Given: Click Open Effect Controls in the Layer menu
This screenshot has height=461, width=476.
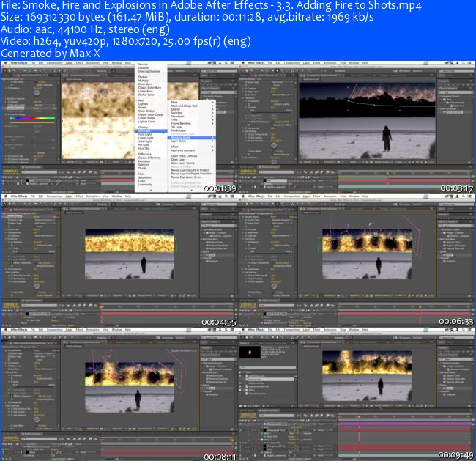Looking at the screenshot, I should 192,156.
